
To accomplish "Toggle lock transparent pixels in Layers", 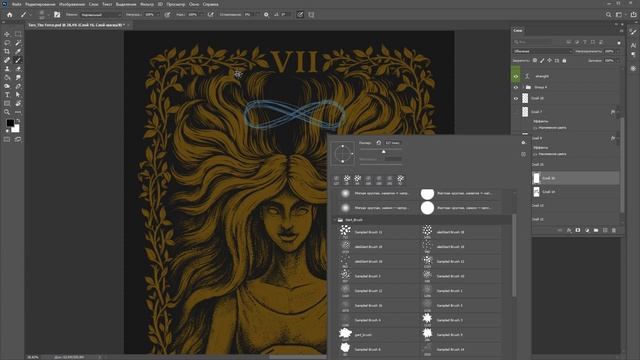I will pos(535,60).
